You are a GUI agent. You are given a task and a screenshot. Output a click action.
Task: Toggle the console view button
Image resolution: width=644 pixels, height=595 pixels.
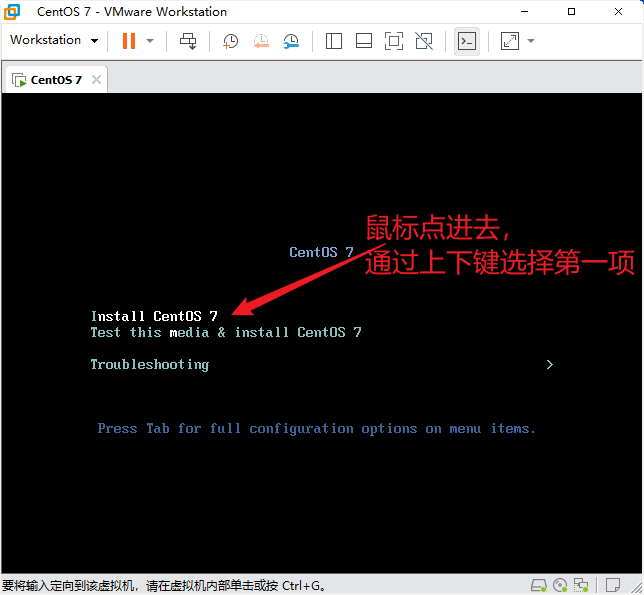pos(467,41)
